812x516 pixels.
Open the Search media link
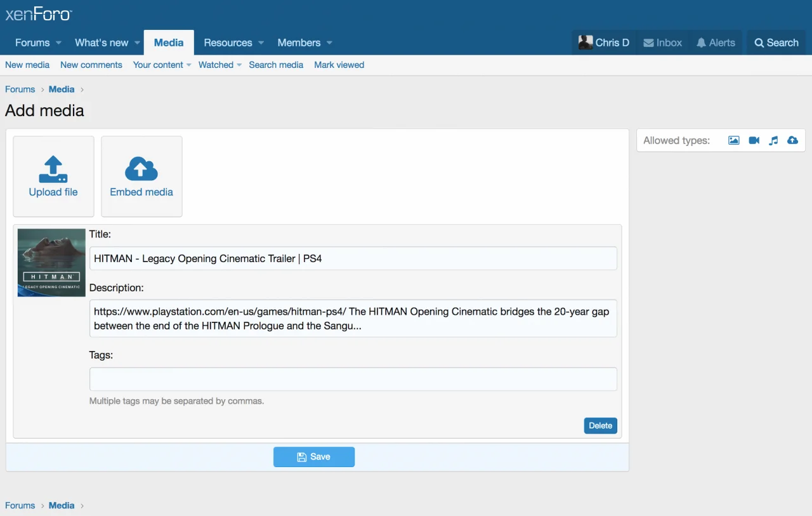pos(276,65)
